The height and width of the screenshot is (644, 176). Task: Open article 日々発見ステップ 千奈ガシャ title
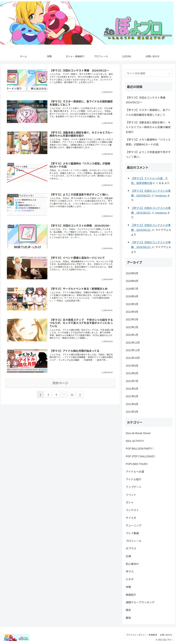81,323
